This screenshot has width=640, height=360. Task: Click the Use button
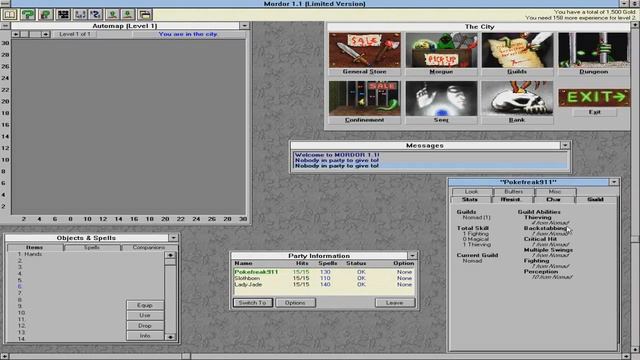pyautogui.click(x=145, y=316)
